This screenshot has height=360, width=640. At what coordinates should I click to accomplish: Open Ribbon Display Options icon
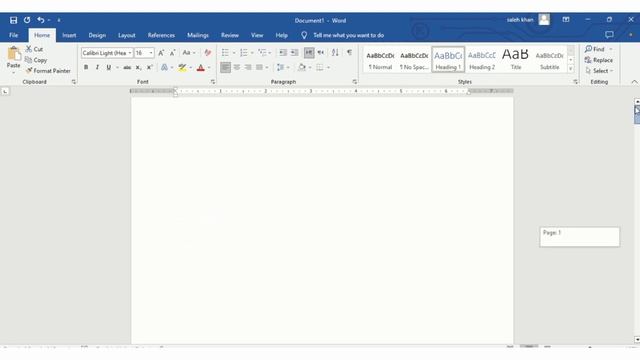(566, 20)
